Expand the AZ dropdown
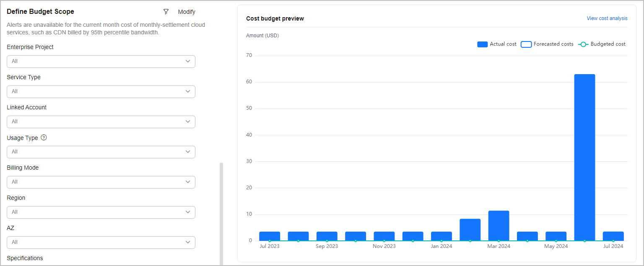Image resolution: width=644 pixels, height=266 pixels. pos(101,242)
